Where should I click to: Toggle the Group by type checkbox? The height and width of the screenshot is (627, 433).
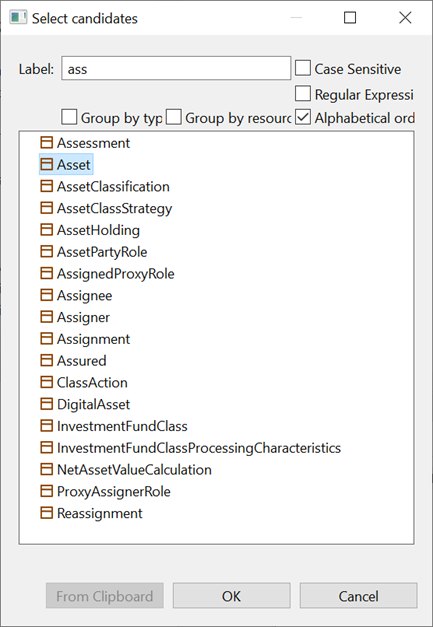[69, 118]
